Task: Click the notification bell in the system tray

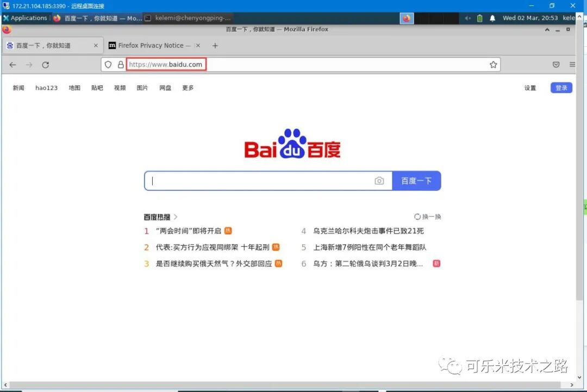Action: click(492, 17)
